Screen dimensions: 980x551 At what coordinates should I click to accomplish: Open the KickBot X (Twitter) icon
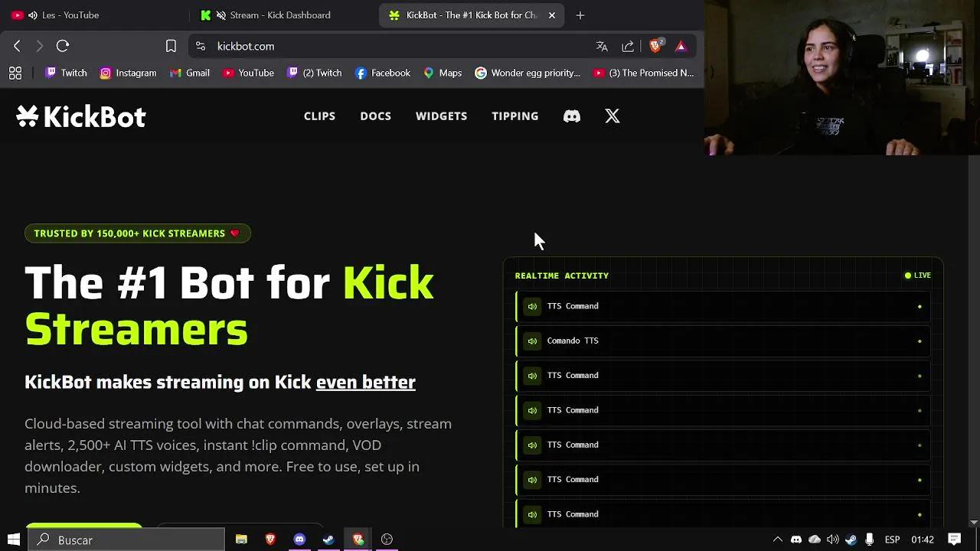(612, 116)
